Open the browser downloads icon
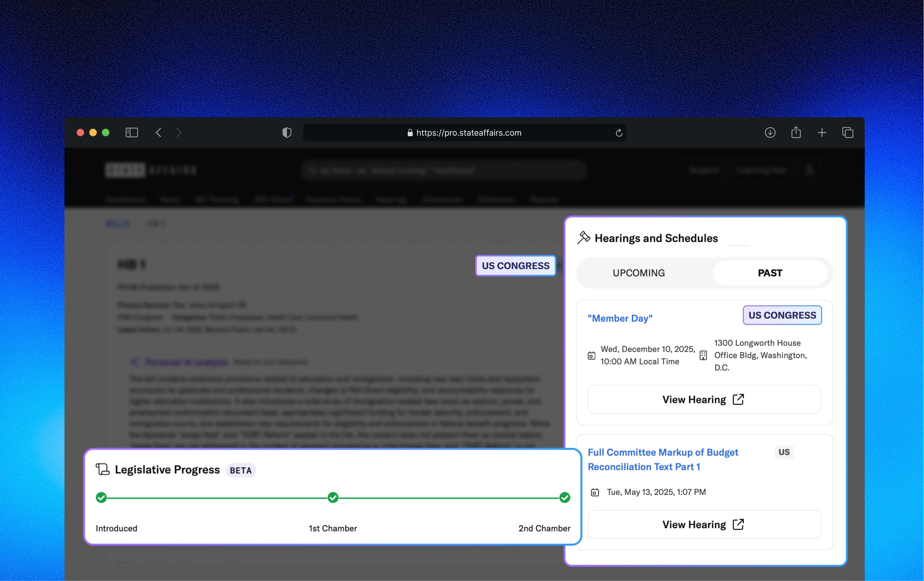Viewport: 924px width, 581px height. point(770,133)
